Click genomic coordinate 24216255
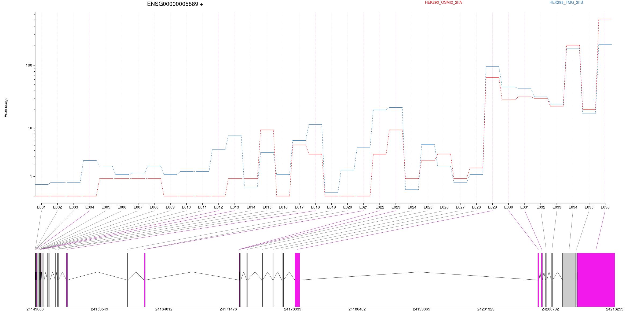Screen dimensions: 644x322 pyautogui.click(x=615, y=309)
